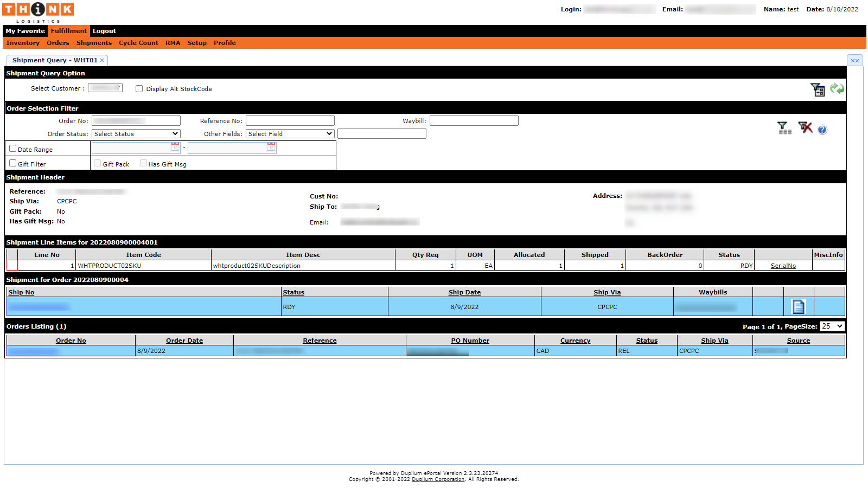This screenshot has height=488, width=868.
Task: Open the Order Status dropdown
Action: pos(136,134)
